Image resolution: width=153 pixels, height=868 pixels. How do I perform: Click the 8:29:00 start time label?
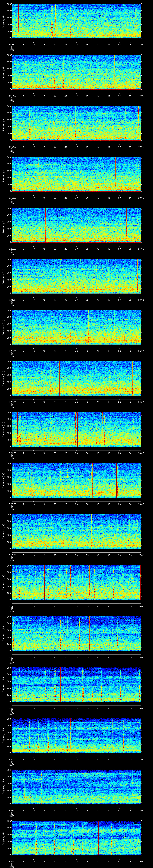(x=12, y=708)
